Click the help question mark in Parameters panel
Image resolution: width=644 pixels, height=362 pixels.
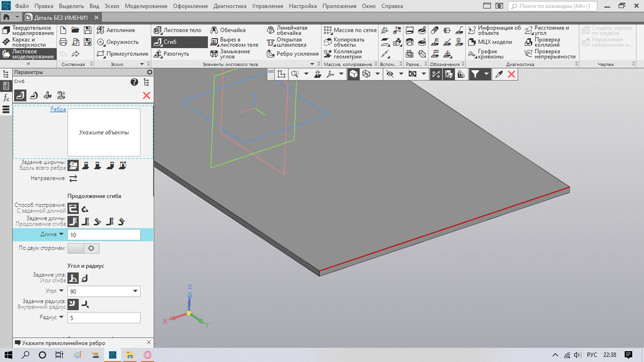(x=135, y=82)
